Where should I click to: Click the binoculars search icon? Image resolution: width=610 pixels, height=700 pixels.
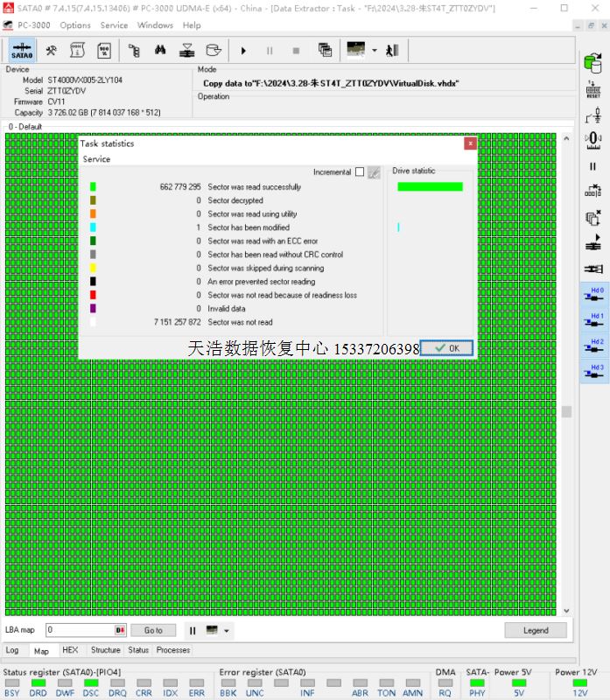tap(160, 51)
